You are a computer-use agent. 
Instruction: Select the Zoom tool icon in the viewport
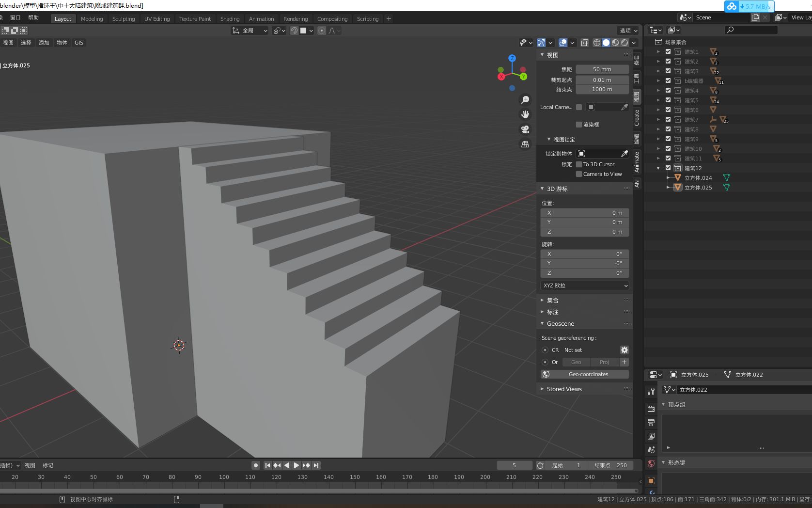coord(525,99)
